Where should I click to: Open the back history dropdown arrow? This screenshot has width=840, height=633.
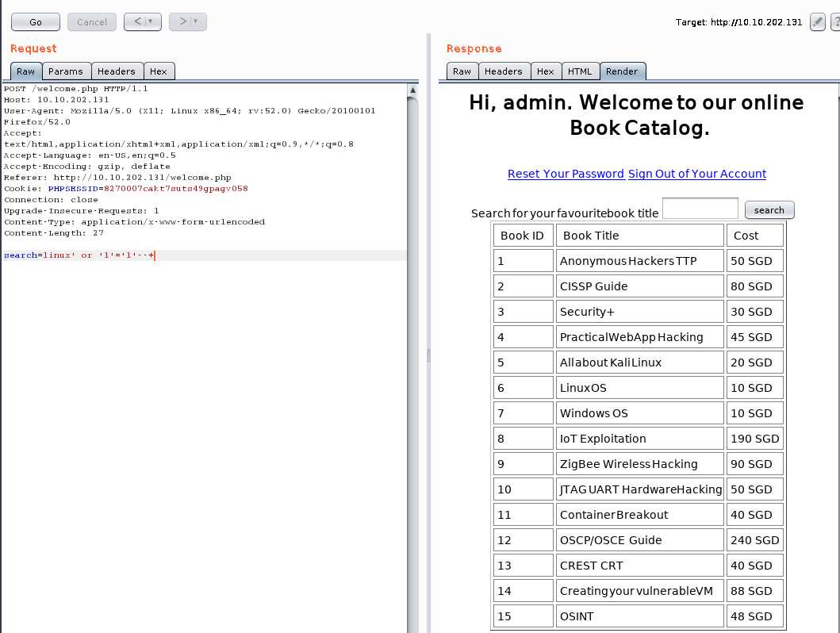151,21
